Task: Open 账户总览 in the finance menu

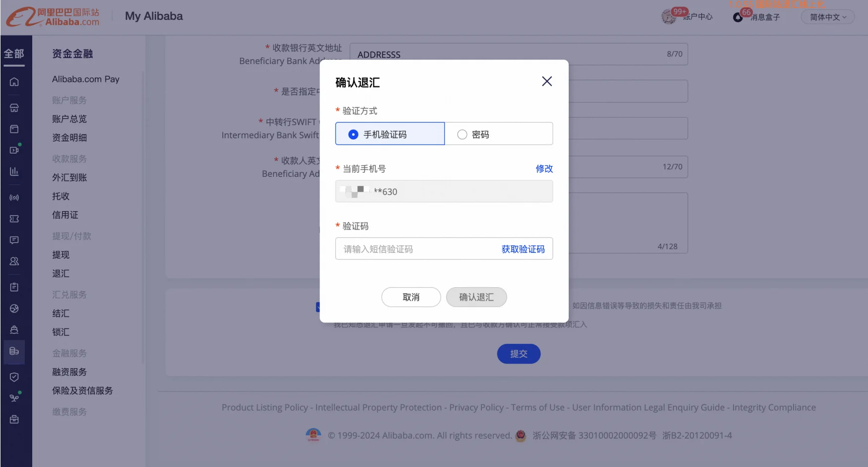Action: 69,119
